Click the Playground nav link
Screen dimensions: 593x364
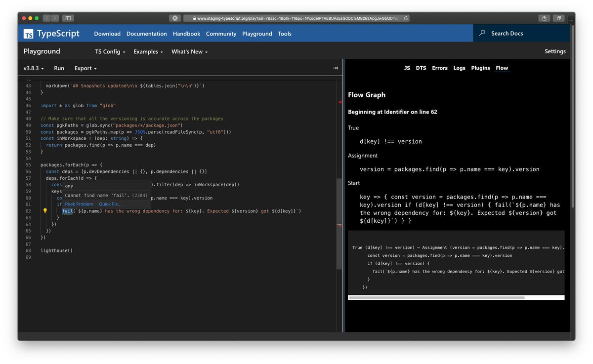(x=257, y=34)
